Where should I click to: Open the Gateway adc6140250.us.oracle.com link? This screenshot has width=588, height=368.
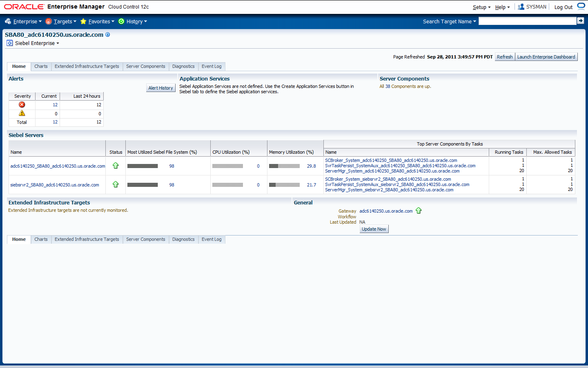tap(386, 211)
